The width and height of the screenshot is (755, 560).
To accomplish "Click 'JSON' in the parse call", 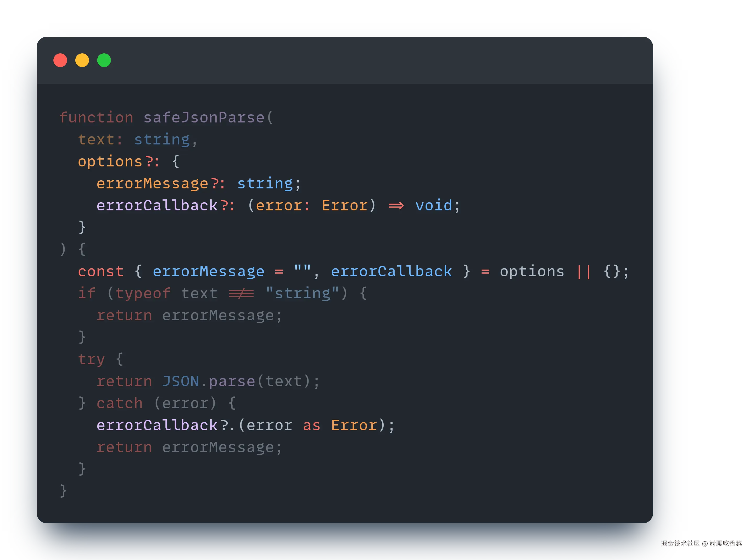I will point(180,381).
